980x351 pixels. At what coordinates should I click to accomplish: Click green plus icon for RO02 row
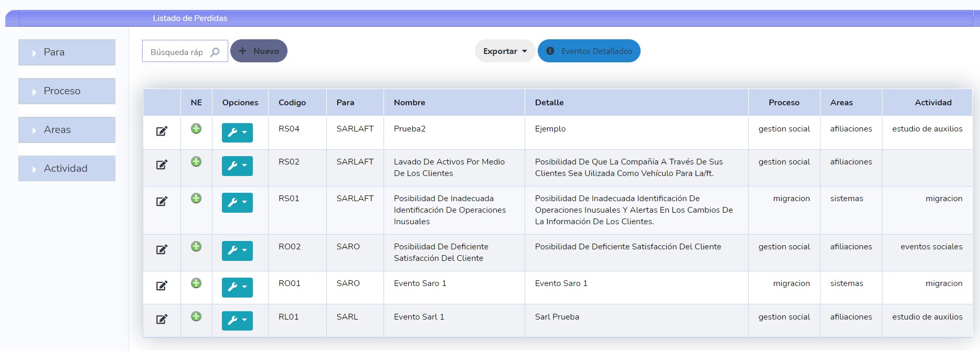(x=196, y=246)
